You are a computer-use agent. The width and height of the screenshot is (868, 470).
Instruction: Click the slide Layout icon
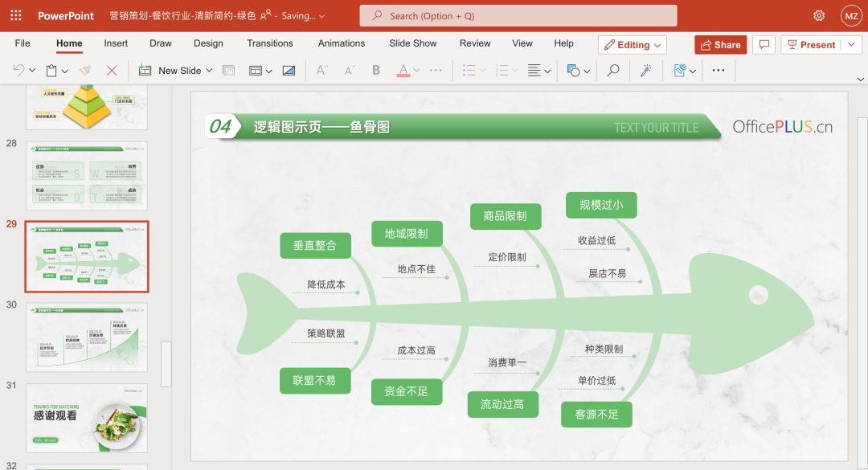pos(256,71)
